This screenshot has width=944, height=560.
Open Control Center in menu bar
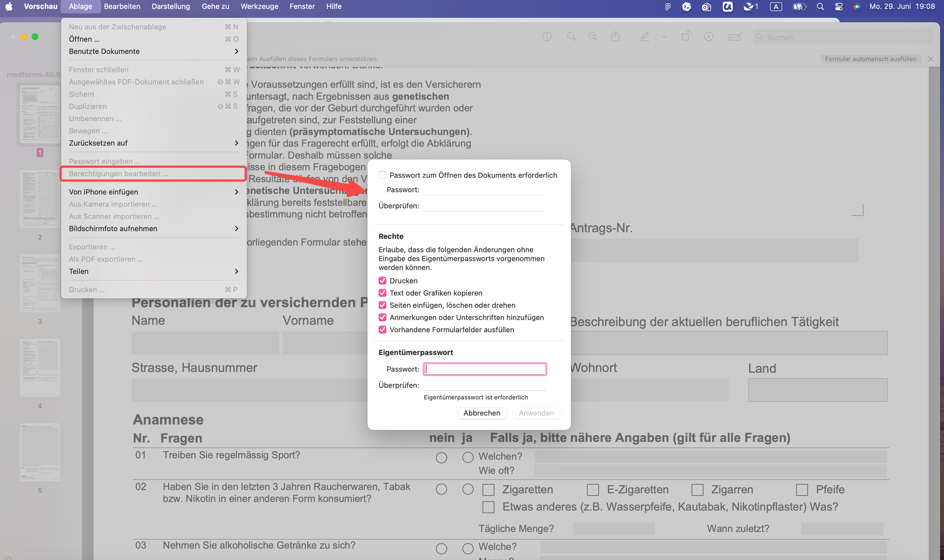[839, 6]
